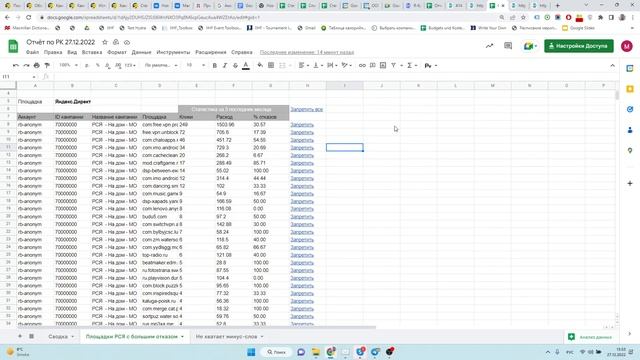Open the Functions sigma menu

tap(411, 65)
